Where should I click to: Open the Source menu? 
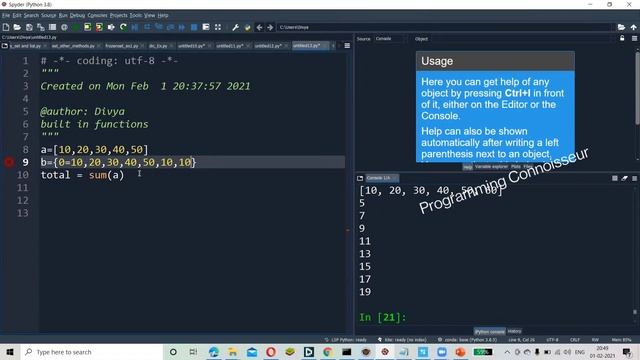(49, 15)
